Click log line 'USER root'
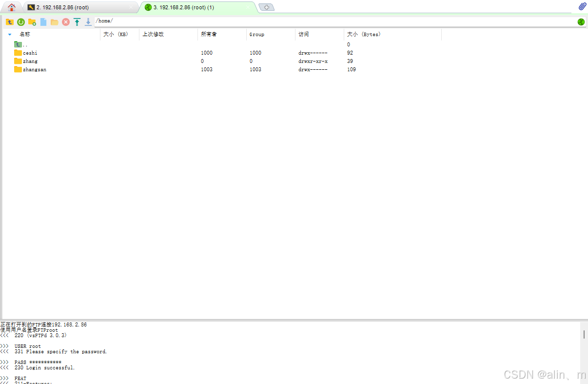This screenshot has width=588, height=384. [x=28, y=346]
